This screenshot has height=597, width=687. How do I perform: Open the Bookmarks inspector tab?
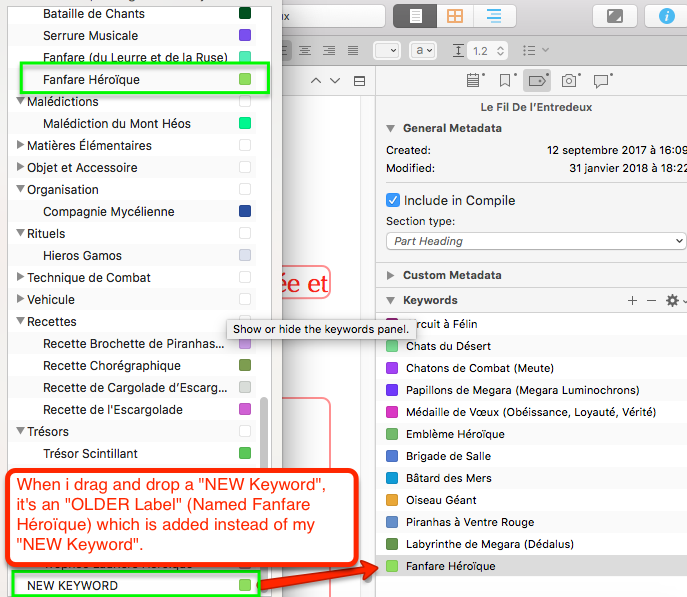506,80
